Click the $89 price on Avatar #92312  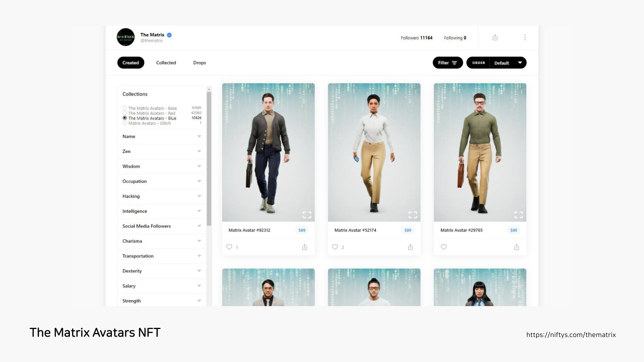click(302, 230)
